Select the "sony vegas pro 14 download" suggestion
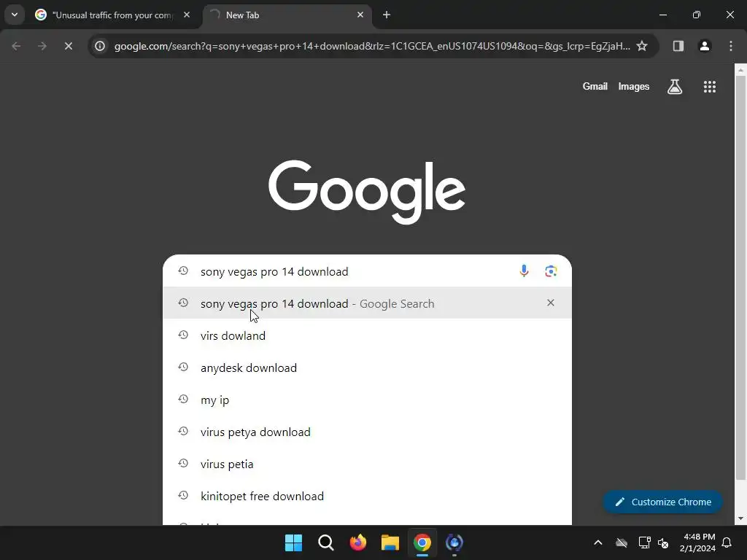Viewport: 747px width, 560px height. [367, 303]
